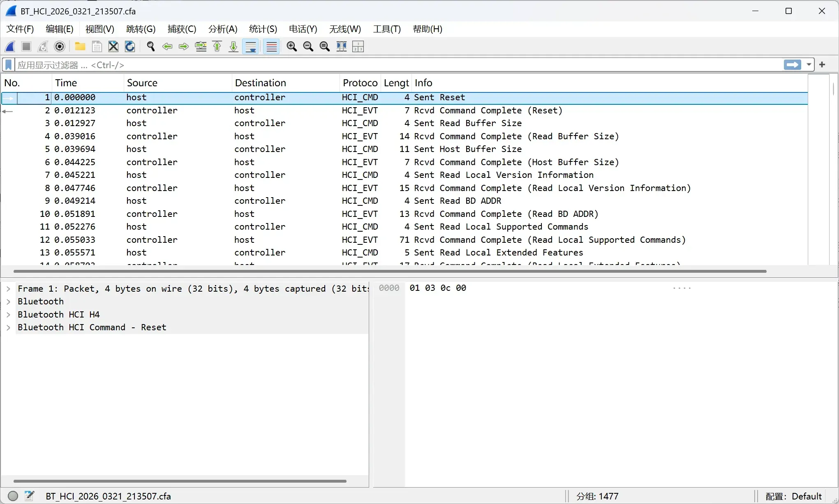Expand the Bluetooth HCI H4 node

click(8, 315)
